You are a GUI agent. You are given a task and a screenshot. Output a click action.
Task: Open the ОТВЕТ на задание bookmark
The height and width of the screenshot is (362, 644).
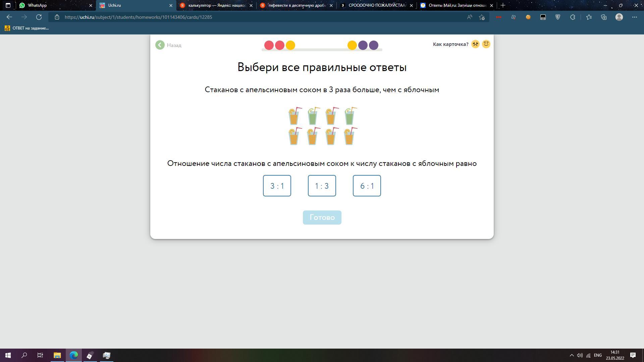27,28
